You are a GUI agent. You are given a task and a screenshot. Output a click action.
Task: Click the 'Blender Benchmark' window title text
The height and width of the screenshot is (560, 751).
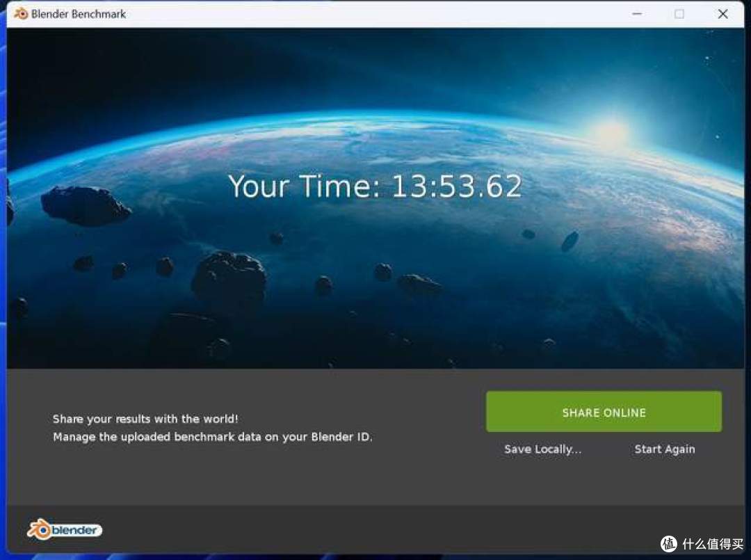tap(79, 14)
